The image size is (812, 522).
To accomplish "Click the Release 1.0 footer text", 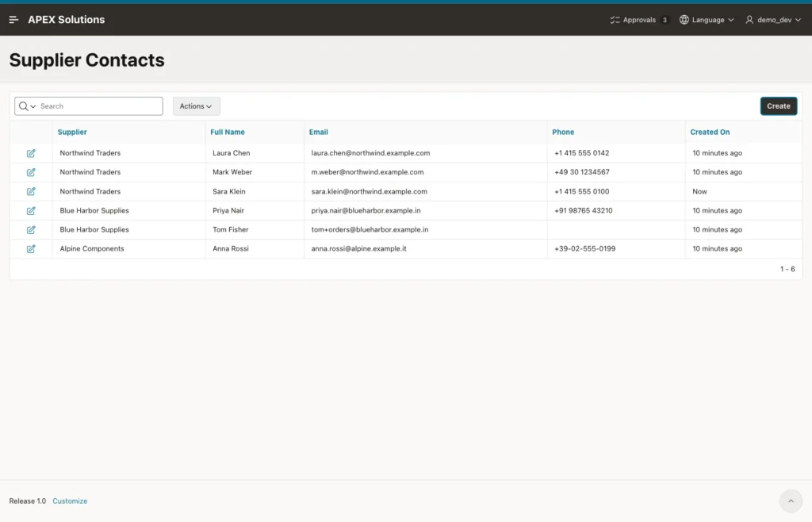I will point(28,501).
